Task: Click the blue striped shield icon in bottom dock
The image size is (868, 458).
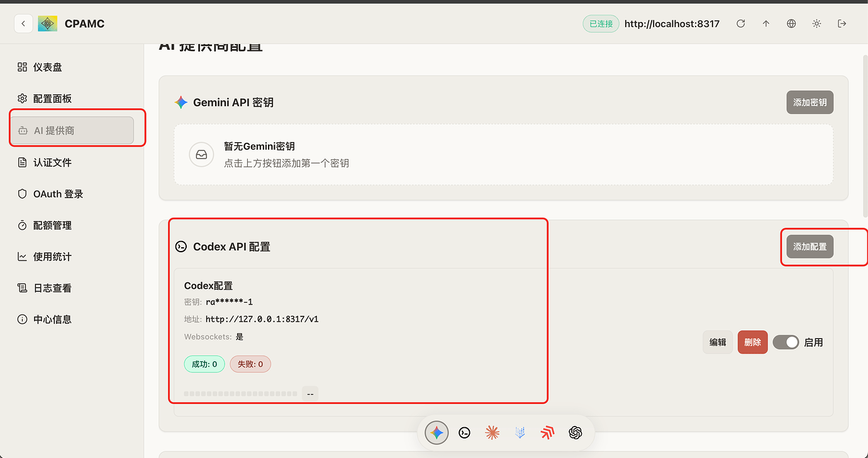Action: [520, 433]
